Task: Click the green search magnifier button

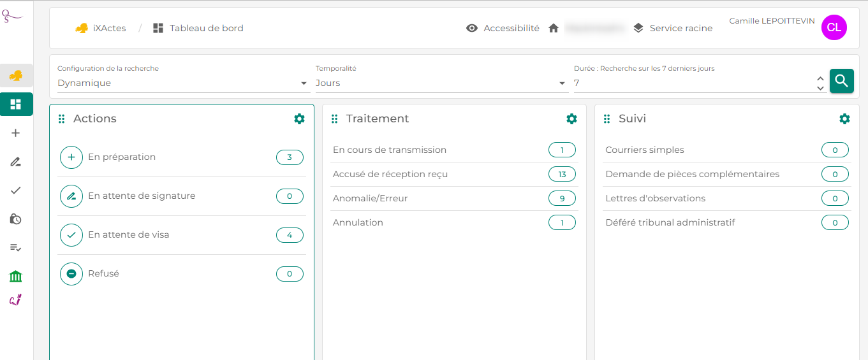Action: [x=841, y=81]
